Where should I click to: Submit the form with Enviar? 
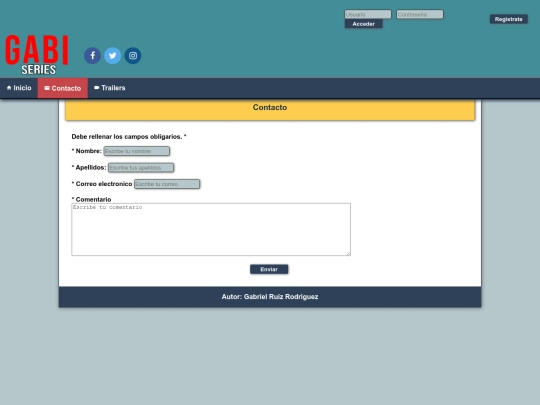[x=269, y=269]
